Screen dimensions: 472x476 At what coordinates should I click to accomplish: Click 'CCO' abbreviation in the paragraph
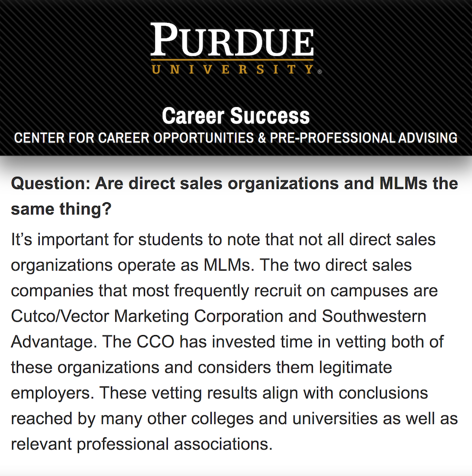(x=156, y=342)
